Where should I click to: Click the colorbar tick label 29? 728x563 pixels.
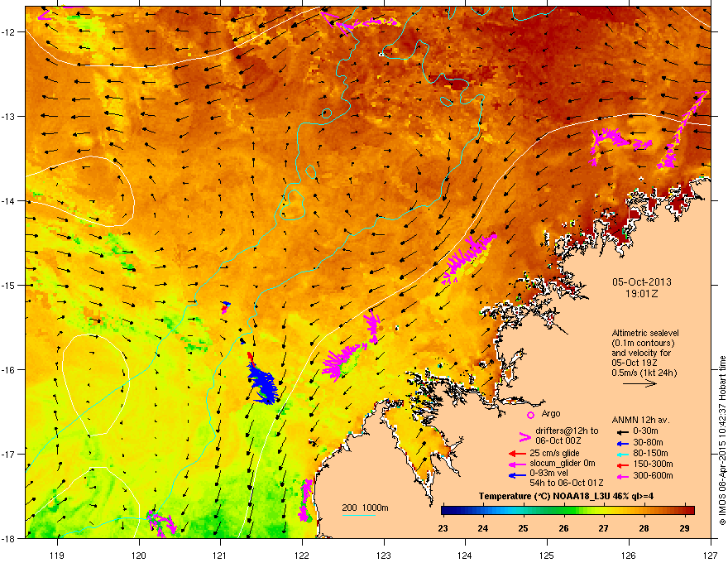tap(684, 528)
